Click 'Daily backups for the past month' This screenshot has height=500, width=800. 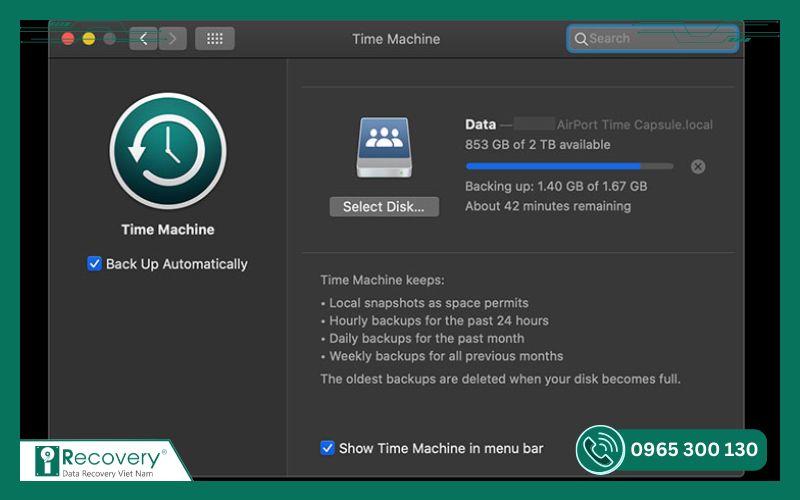click(x=427, y=339)
